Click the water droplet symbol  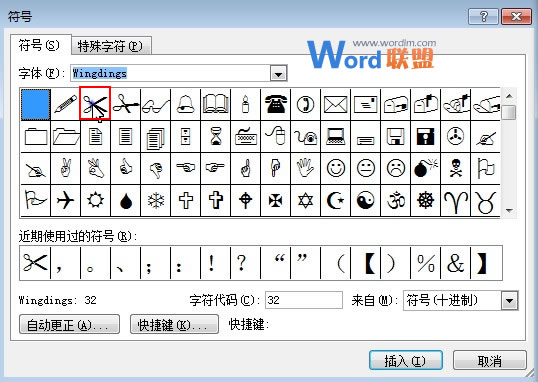(x=126, y=200)
